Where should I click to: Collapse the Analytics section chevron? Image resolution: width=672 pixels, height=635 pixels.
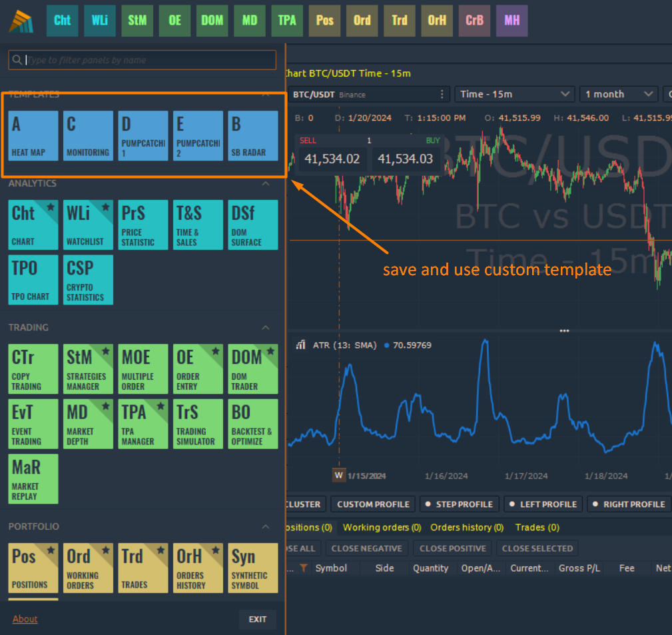click(266, 183)
